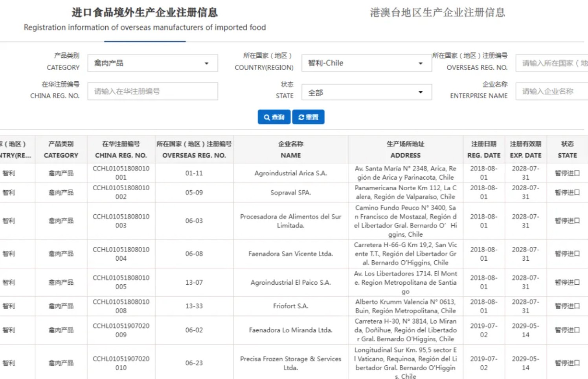Open the STATE dropdown showing 全部
This screenshot has height=379, width=588.
point(366,92)
